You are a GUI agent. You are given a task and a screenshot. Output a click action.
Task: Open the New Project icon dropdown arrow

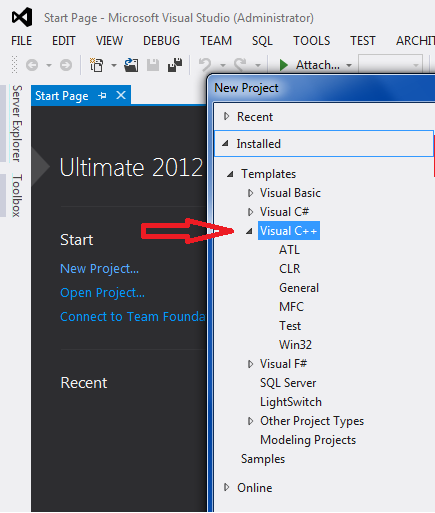pos(114,65)
